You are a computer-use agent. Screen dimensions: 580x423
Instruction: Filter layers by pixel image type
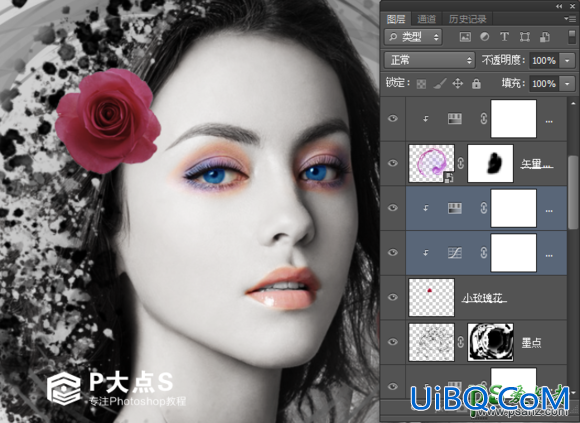point(465,37)
